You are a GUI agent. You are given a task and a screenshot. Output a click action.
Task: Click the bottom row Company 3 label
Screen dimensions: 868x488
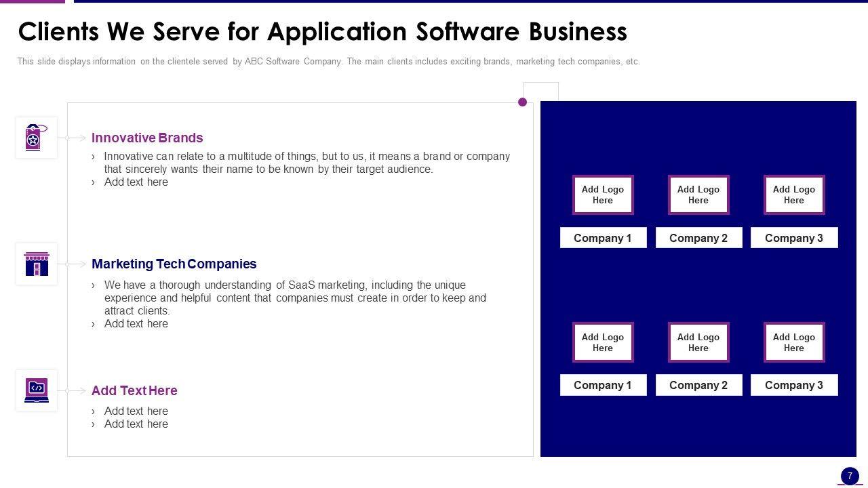[x=794, y=385]
